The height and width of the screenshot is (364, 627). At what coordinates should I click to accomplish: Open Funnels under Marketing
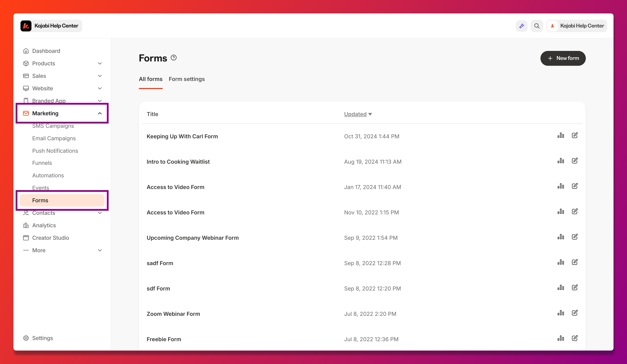click(42, 163)
